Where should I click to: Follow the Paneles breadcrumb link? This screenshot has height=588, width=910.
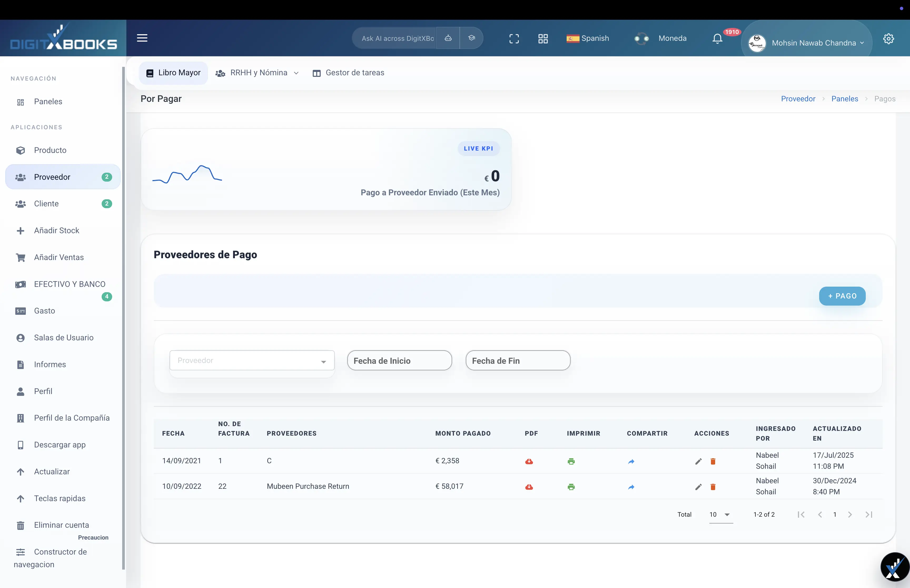pos(845,98)
